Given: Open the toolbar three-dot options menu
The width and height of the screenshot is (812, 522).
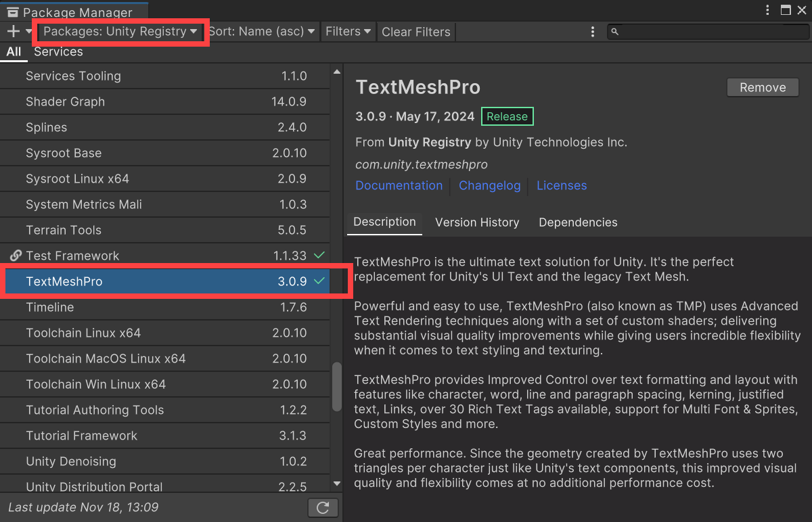Looking at the screenshot, I should [x=593, y=32].
